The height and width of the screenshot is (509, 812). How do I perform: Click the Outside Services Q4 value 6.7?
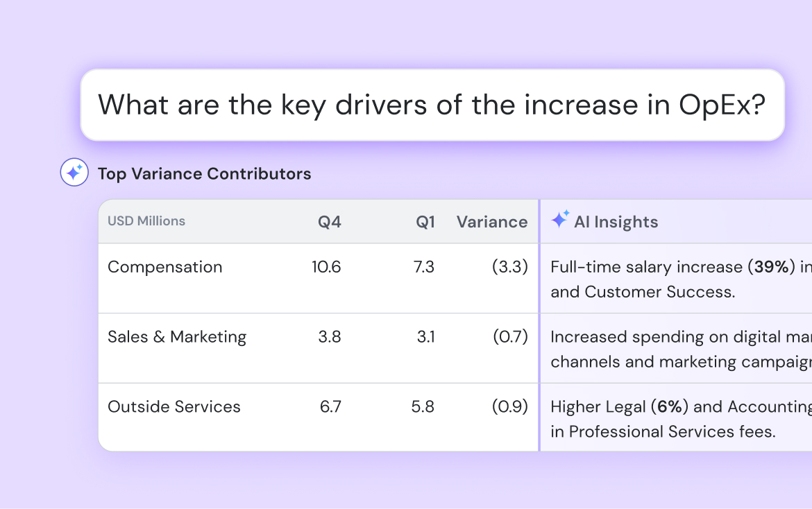pos(330,407)
